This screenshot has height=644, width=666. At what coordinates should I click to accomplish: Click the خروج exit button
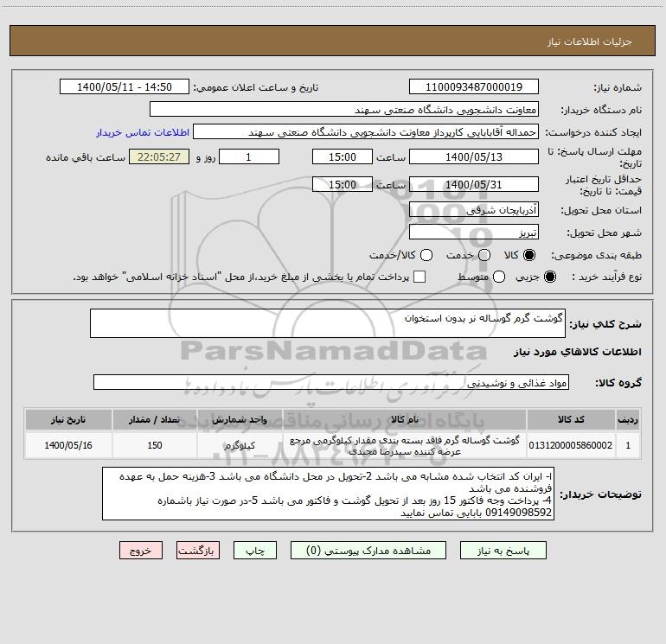click(x=141, y=550)
